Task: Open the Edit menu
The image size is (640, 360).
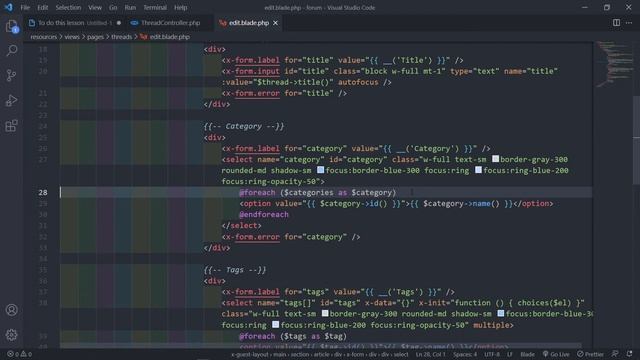Action: click(x=42, y=7)
